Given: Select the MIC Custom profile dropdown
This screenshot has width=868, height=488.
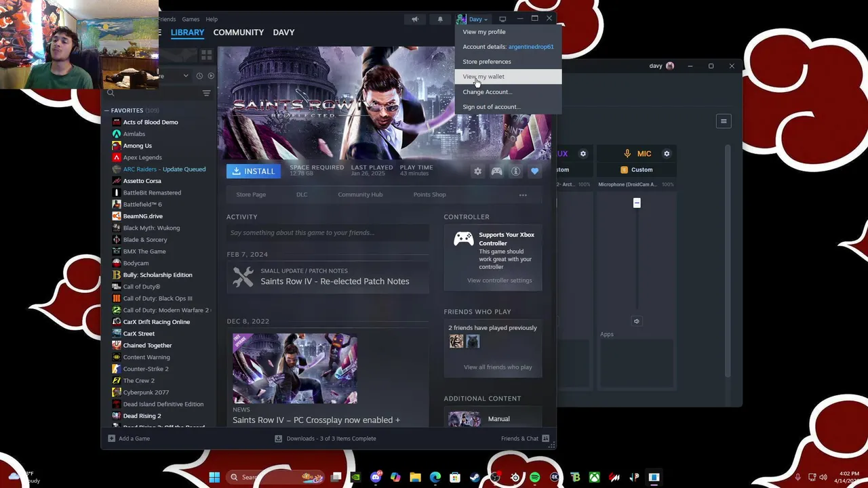Looking at the screenshot, I should (637, 169).
